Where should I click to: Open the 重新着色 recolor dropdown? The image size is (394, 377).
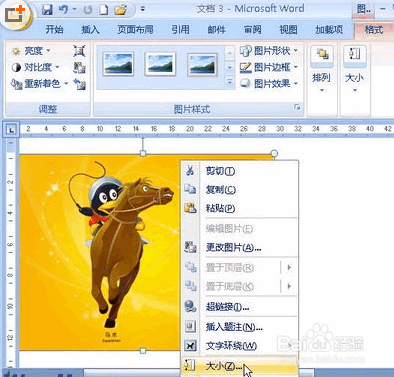click(x=39, y=84)
